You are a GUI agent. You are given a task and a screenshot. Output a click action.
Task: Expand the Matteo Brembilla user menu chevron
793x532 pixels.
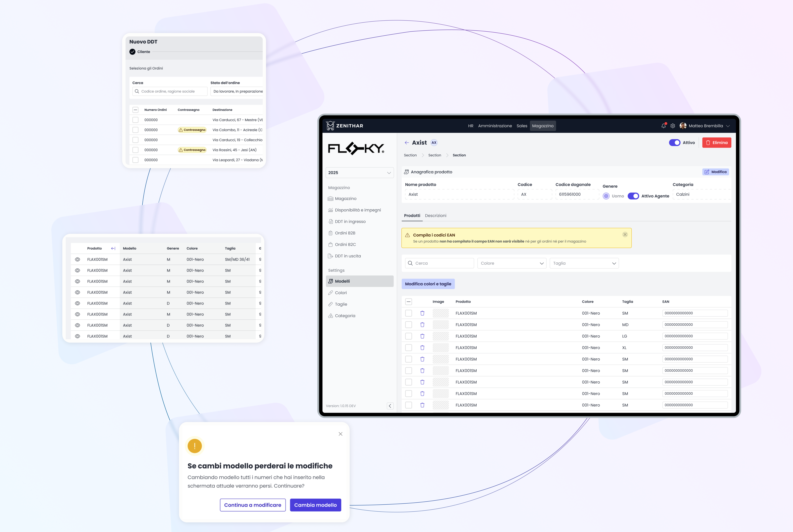pos(728,126)
